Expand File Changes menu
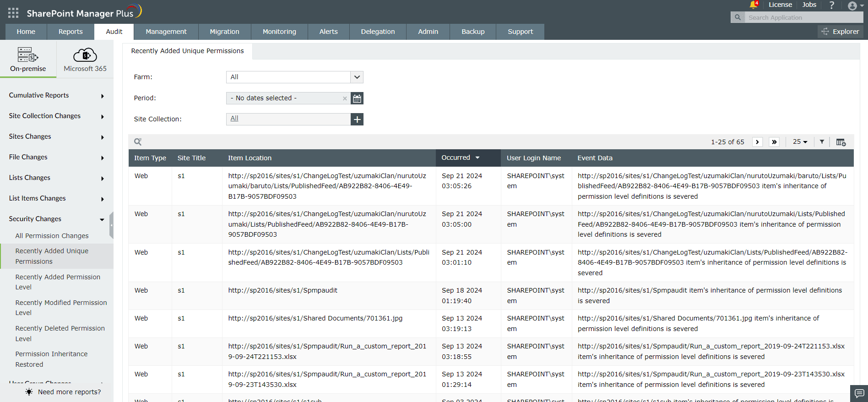868x402 pixels. pos(57,158)
